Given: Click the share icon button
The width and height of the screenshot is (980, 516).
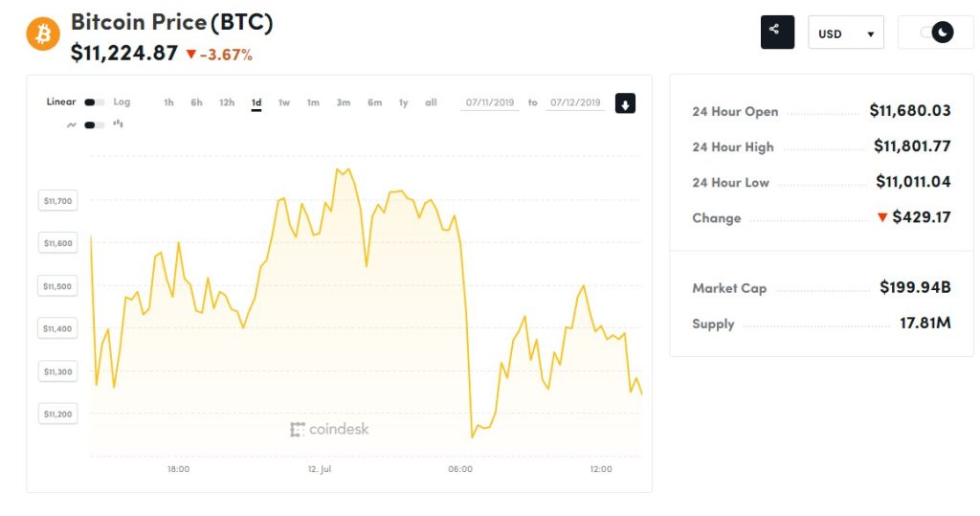Looking at the screenshot, I should 777,33.
